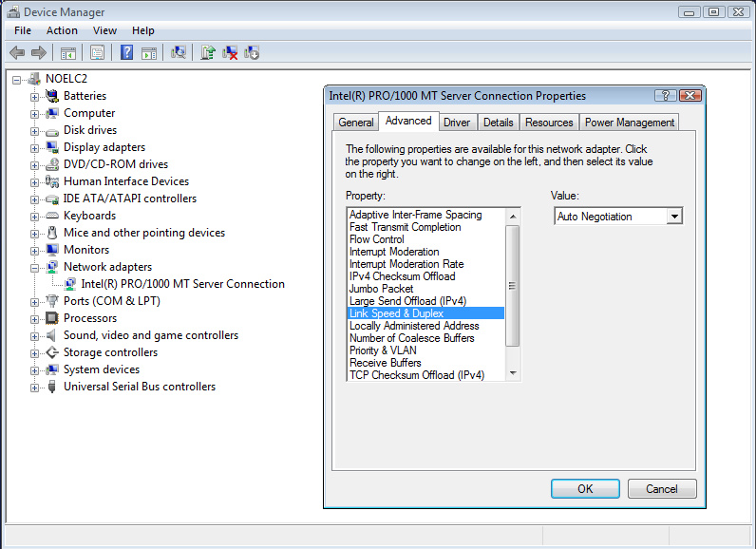
Task: Open the File menu
Action: tap(23, 30)
